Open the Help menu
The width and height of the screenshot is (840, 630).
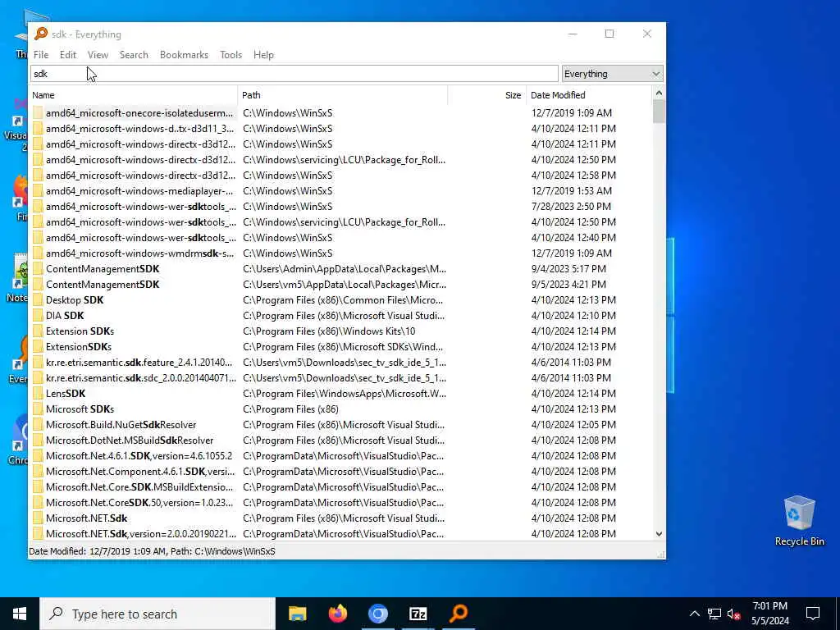click(x=263, y=55)
